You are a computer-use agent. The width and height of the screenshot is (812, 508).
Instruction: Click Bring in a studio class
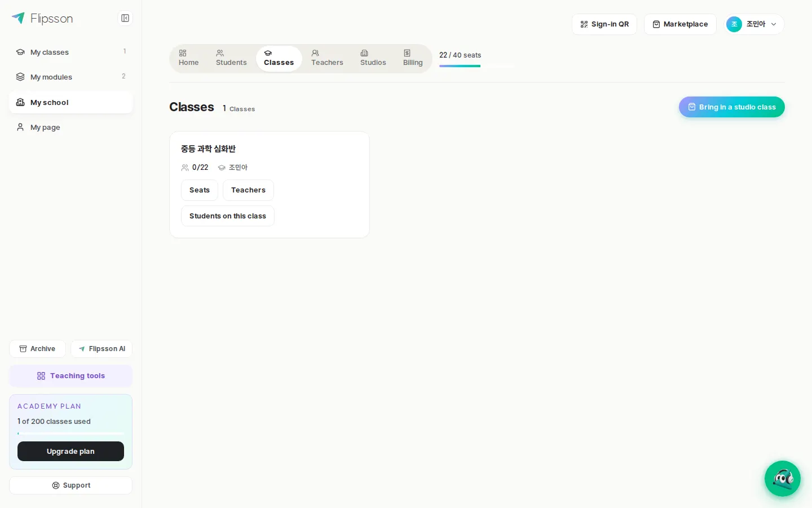coord(732,107)
